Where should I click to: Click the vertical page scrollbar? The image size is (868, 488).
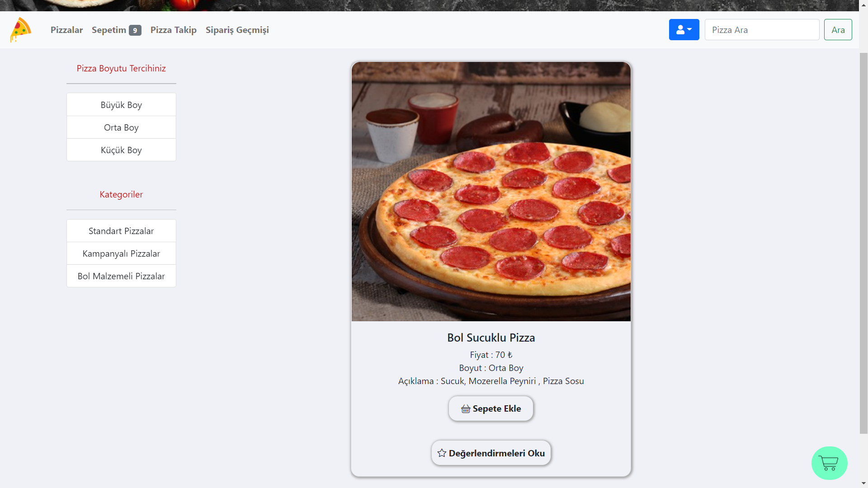pos(863,244)
